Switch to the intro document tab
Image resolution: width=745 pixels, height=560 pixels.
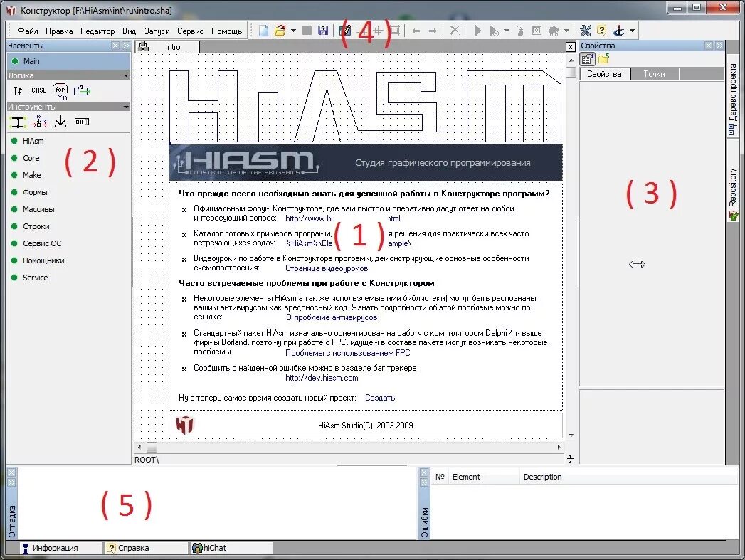point(167,46)
